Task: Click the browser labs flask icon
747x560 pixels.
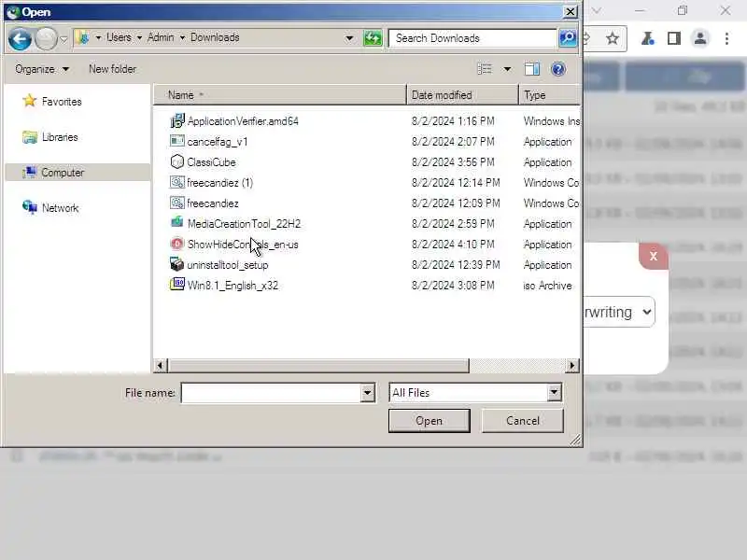Action: (x=647, y=38)
